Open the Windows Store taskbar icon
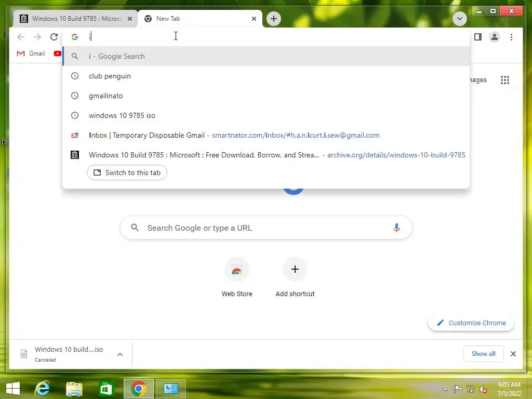 (106, 389)
